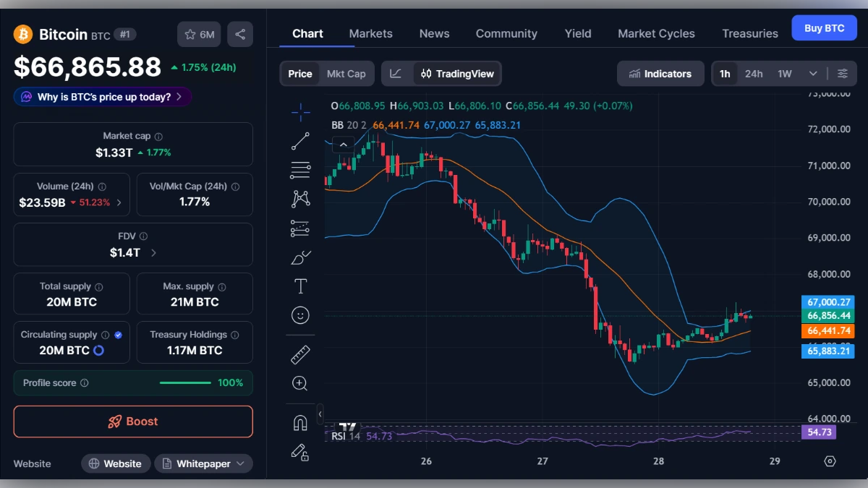Open the emoji sticker tool
868x488 pixels.
(300, 314)
